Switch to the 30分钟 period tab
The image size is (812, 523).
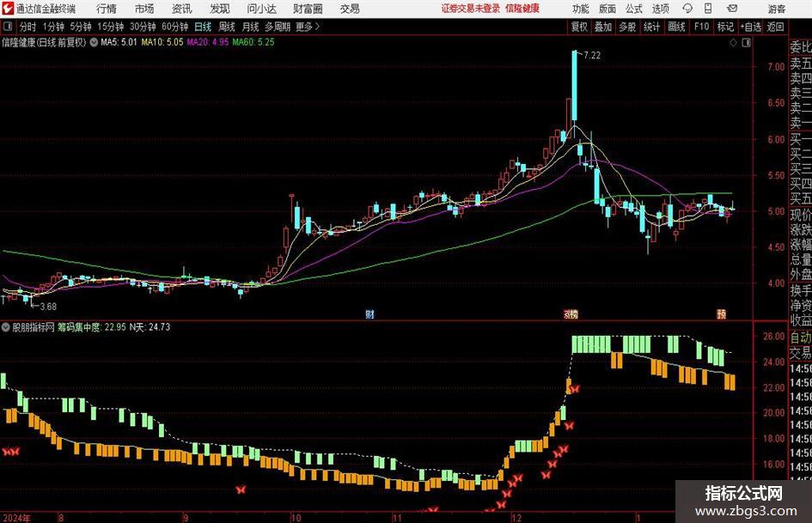click(x=143, y=27)
